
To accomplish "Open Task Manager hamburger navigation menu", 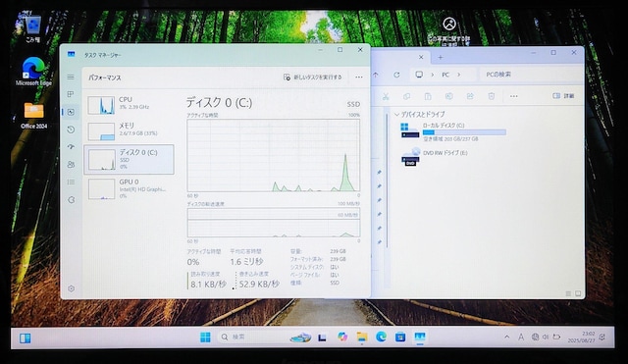I will (x=71, y=77).
